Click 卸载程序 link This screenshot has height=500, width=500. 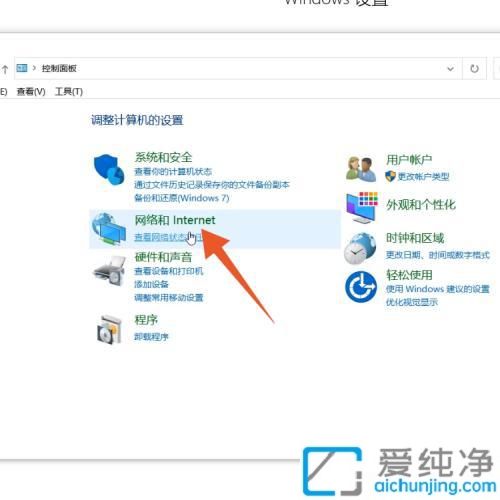point(151,337)
